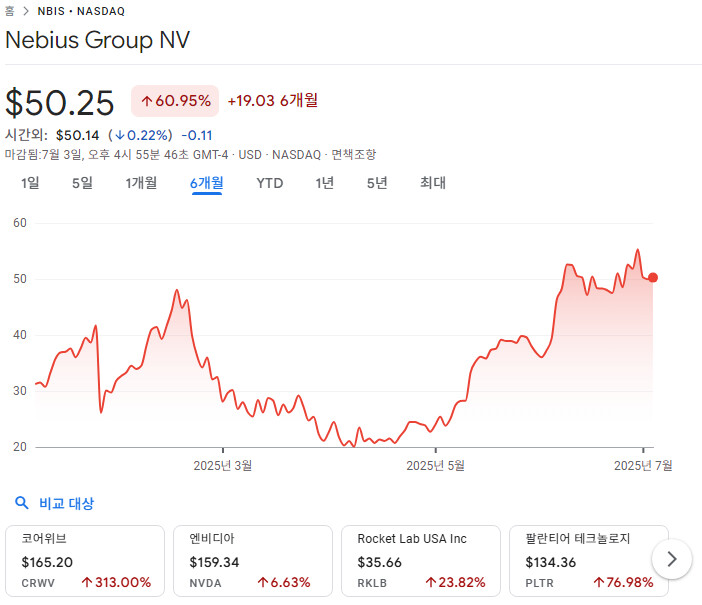Open the 엔비디아 NVDA stock card
Image resolution: width=702 pixels, height=605 pixels.
click(253, 560)
